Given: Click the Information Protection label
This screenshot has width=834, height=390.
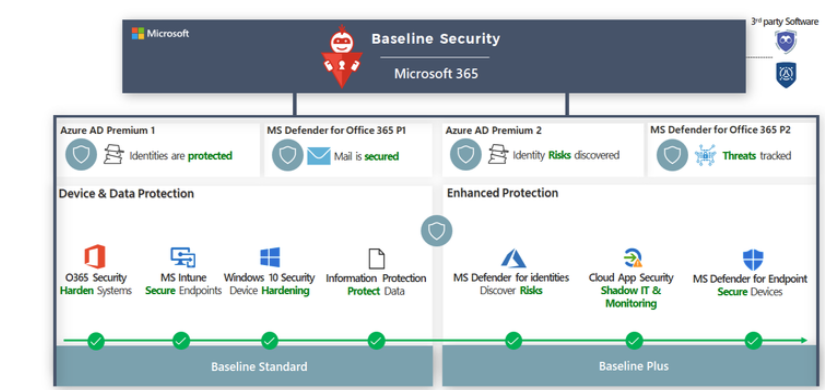Looking at the screenshot, I should coord(376,278).
